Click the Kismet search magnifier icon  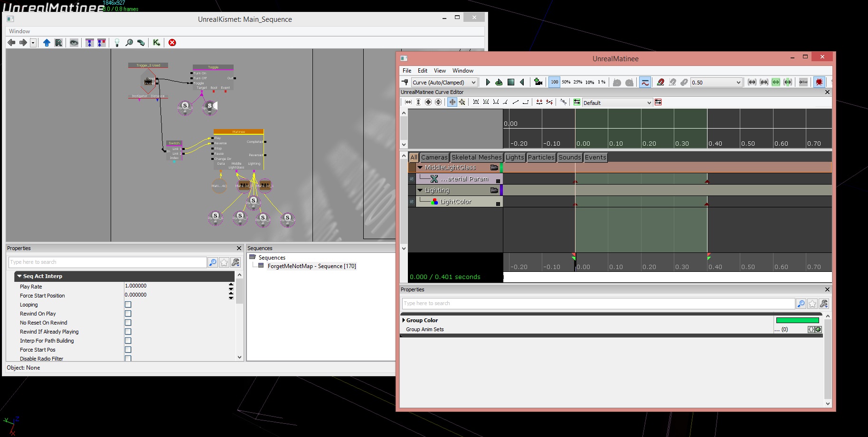(129, 43)
